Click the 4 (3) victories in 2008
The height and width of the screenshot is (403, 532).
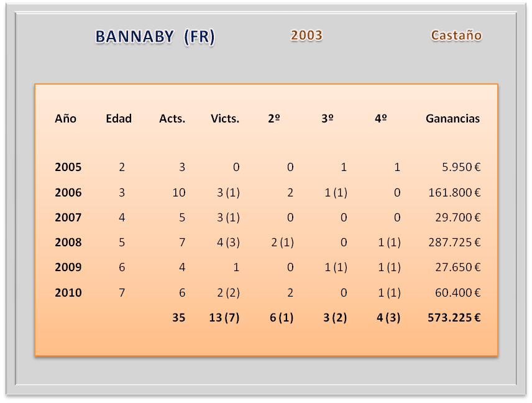[x=228, y=243]
